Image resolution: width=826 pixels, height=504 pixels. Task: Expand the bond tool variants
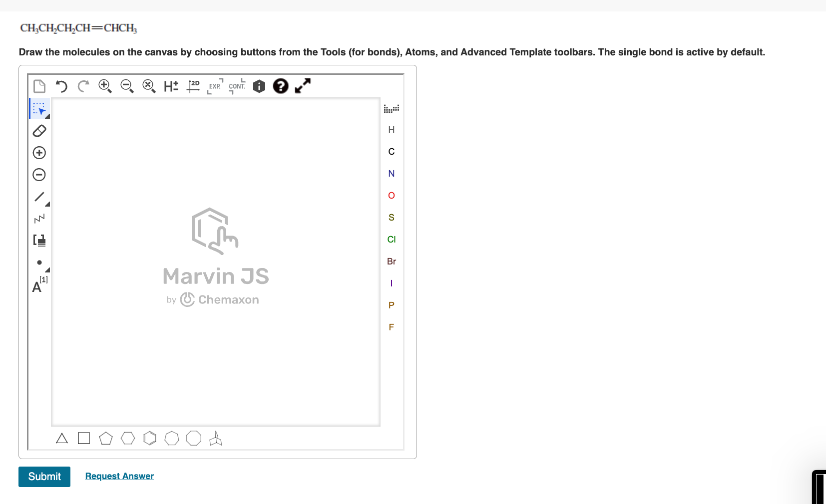click(47, 205)
